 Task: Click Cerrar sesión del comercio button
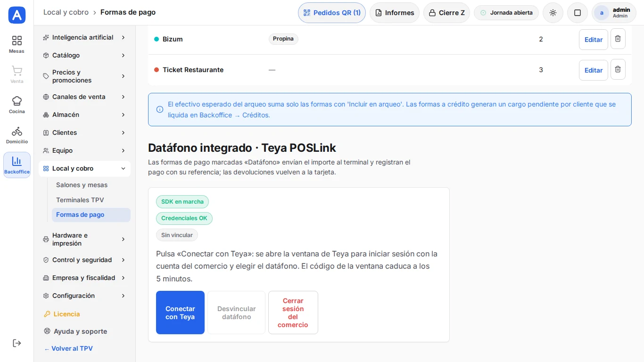[x=293, y=313]
